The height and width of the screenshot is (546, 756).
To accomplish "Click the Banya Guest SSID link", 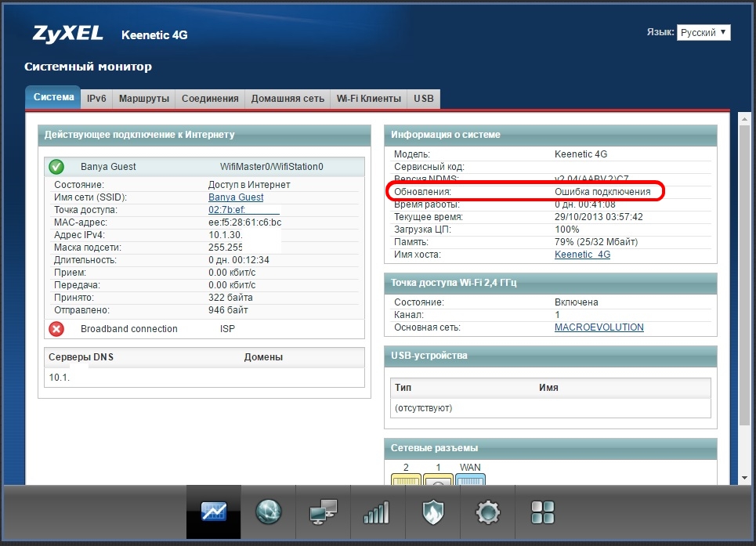I will coord(236,197).
